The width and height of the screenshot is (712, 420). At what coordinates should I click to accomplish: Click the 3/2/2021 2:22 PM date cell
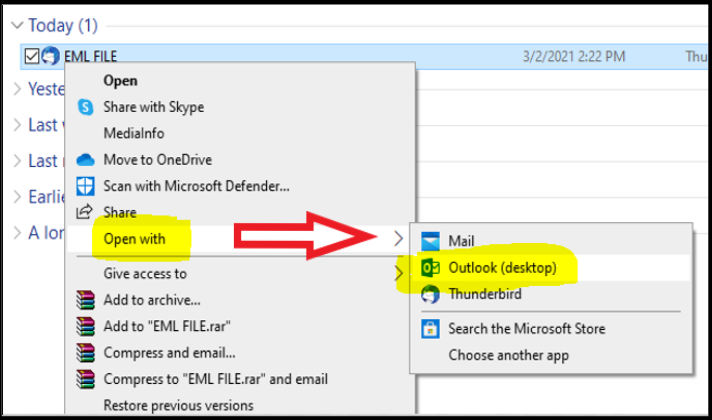pyautogui.click(x=574, y=56)
